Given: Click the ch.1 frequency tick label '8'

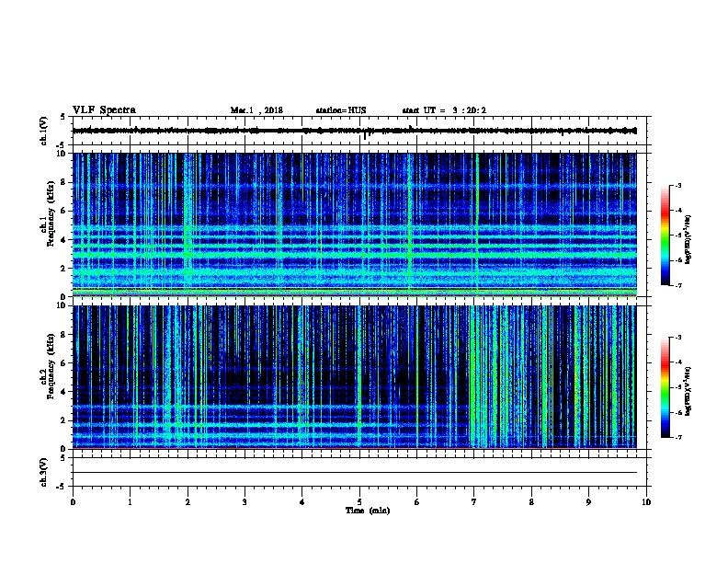Looking at the screenshot, I should [x=63, y=182].
